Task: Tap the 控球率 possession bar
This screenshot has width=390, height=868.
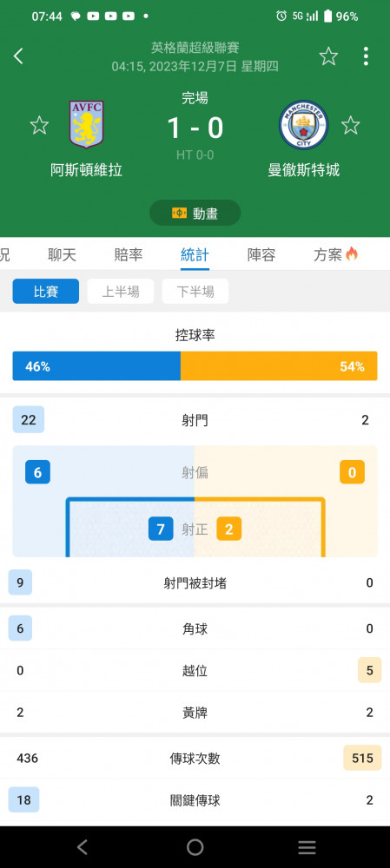Action: tap(195, 366)
